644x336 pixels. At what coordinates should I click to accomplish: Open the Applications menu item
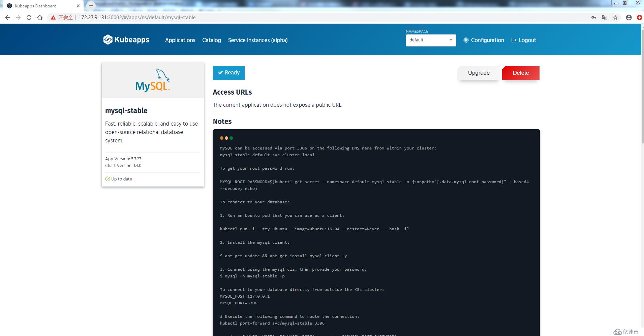(x=180, y=40)
